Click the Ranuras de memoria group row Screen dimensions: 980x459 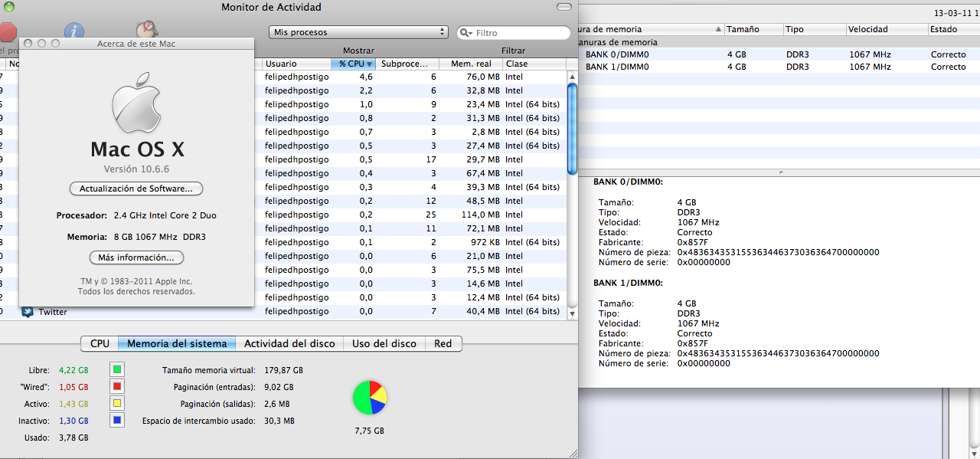tap(779, 42)
